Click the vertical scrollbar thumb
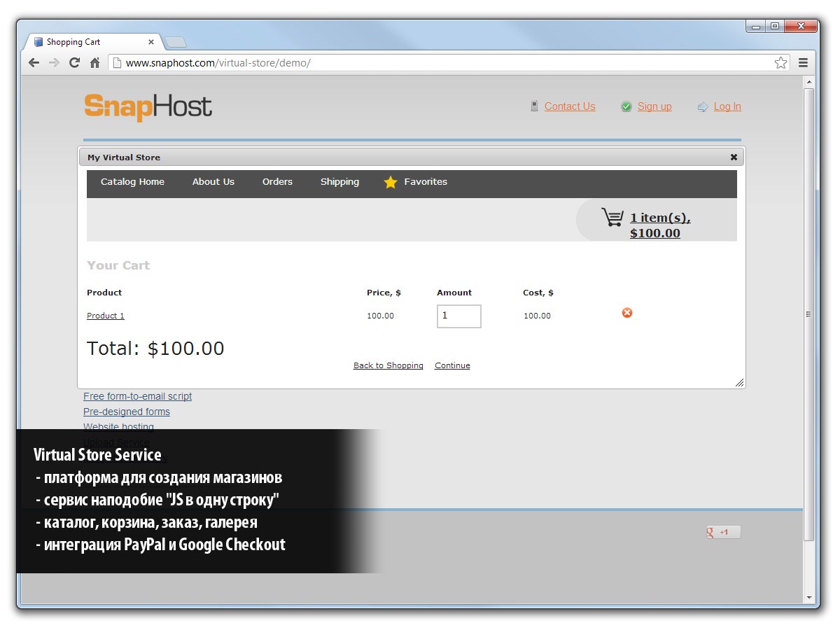840x630 pixels. (x=809, y=314)
